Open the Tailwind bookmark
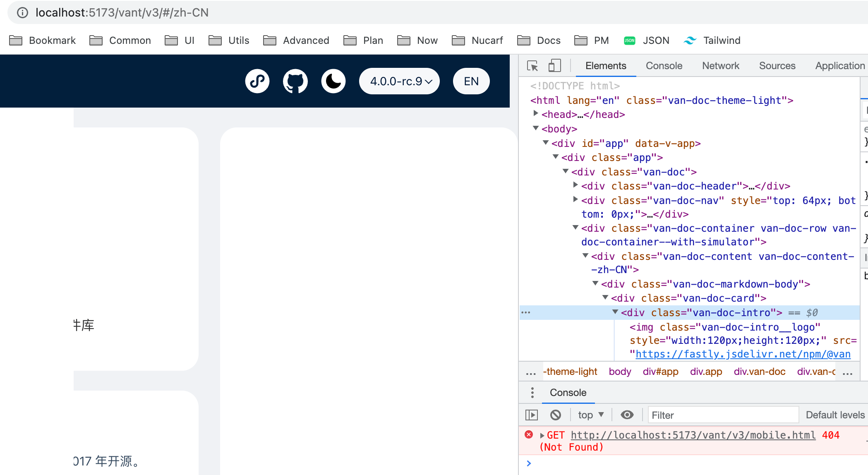 point(712,40)
